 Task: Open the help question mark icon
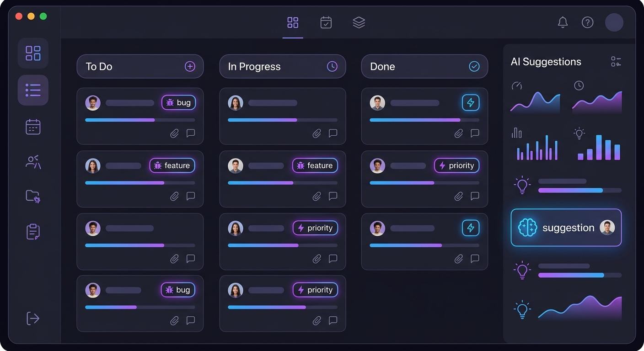pos(587,22)
